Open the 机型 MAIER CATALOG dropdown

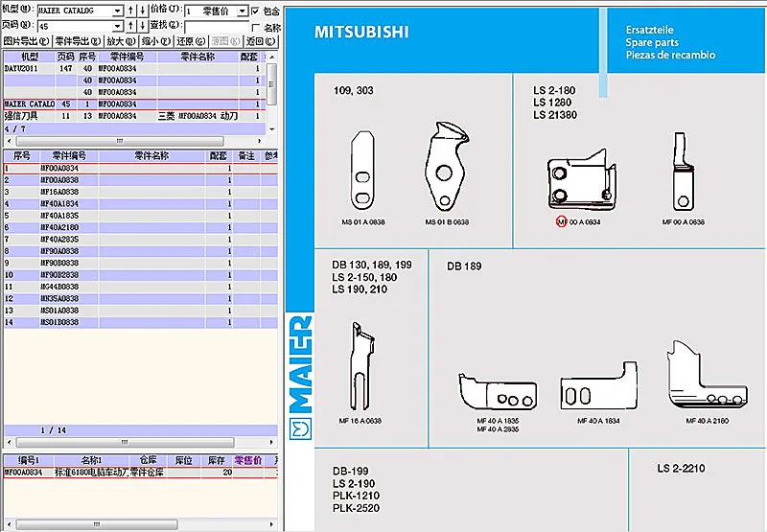tap(117, 11)
